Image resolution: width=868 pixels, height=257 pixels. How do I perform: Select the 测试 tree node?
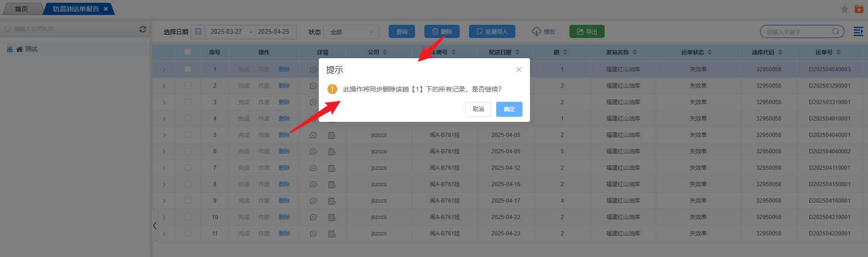coord(31,49)
